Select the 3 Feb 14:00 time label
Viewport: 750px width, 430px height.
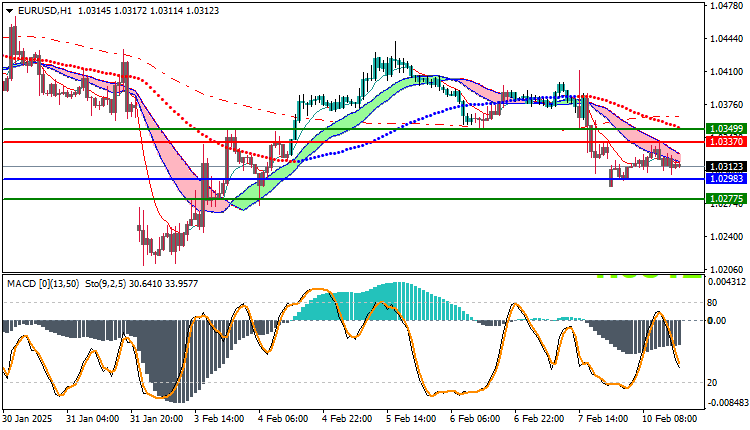[220, 419]
